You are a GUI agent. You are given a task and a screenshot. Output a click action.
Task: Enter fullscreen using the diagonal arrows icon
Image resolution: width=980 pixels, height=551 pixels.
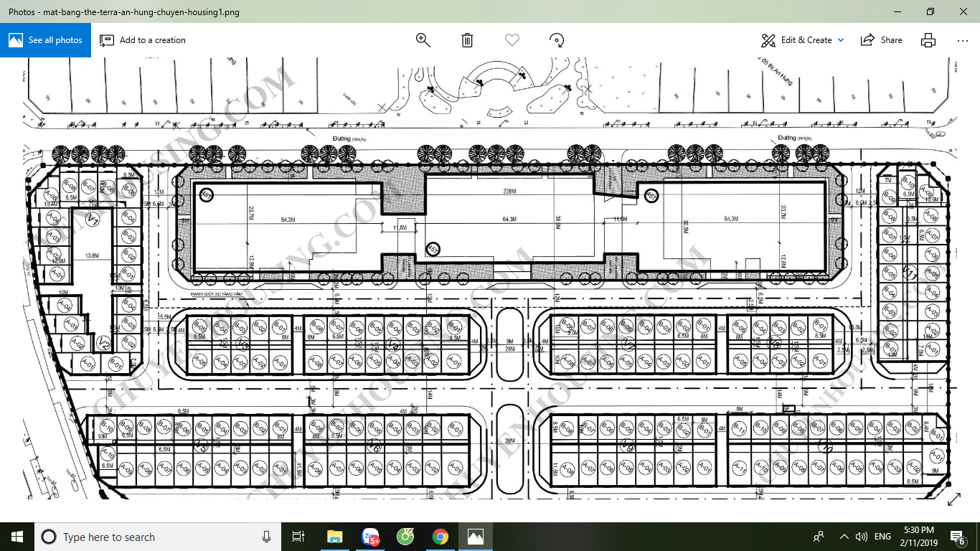coord(954,499)
